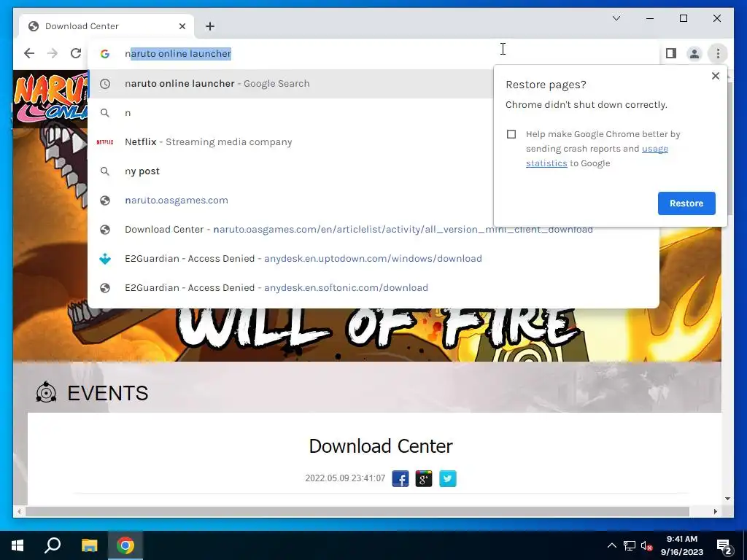Click the 'Download Center' heading
The width and height of the screenshot is (747, 560).
point(381,446)
